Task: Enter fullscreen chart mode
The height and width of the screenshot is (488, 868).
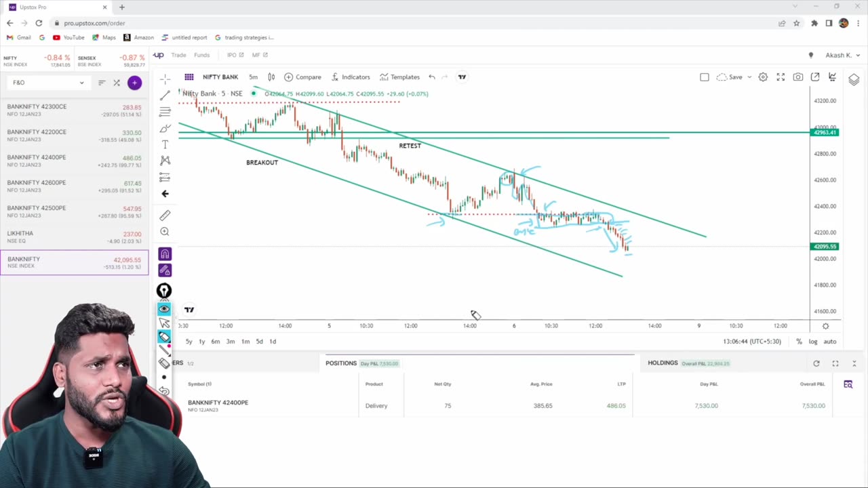Action: tap(781, 77)
